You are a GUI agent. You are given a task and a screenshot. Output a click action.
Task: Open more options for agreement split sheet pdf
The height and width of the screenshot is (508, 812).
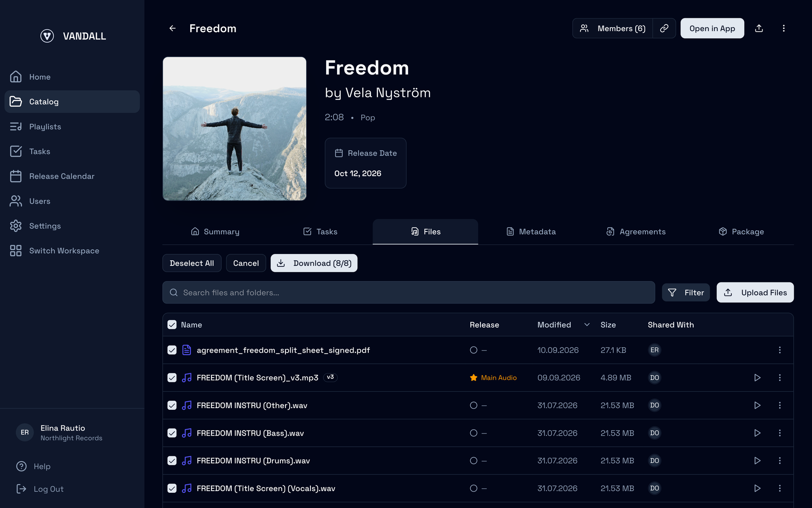pos(780,350)
